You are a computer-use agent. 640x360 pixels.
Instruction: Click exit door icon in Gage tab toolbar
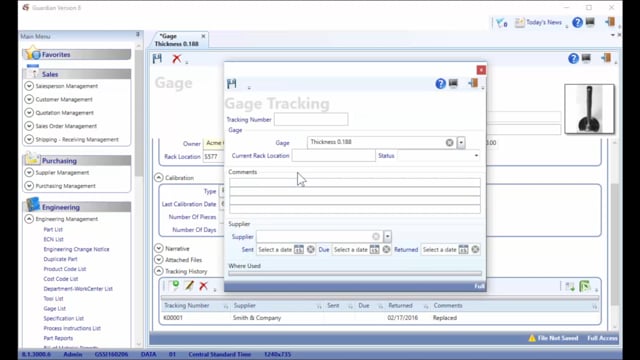606,58
